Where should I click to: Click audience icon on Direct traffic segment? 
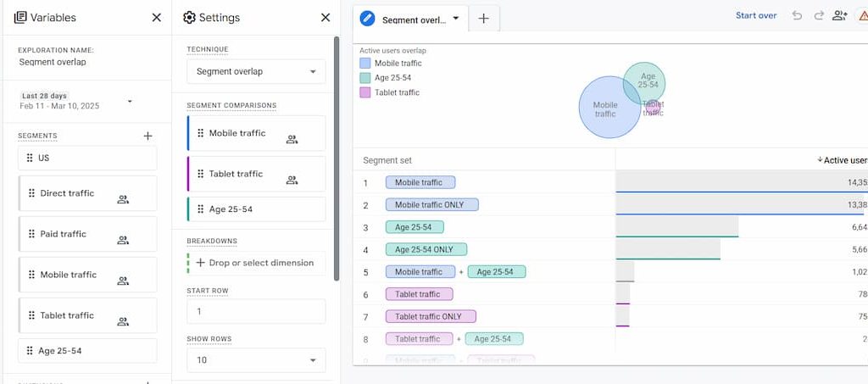[123, 200]
